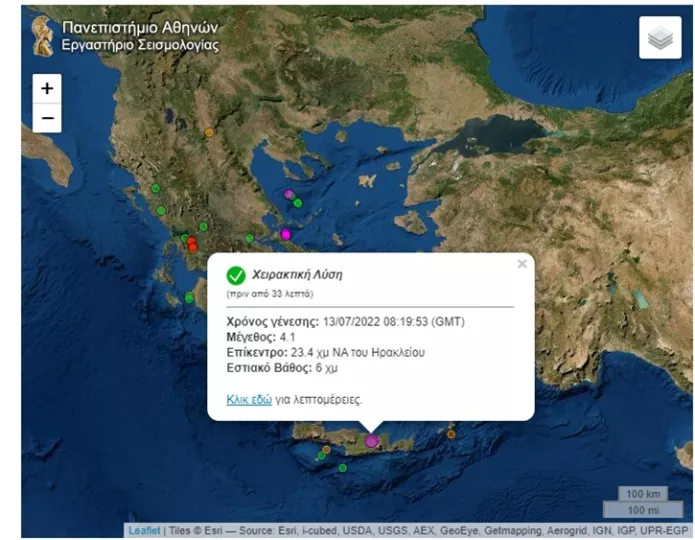Select the orange marker at eastern Crete
Image resolution: width=695 pixels, height=540 pixels.
451,434
